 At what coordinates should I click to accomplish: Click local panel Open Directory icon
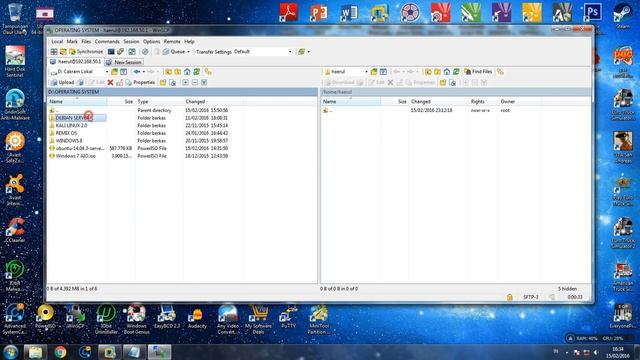pyautogui.click(x=115, y=72)
